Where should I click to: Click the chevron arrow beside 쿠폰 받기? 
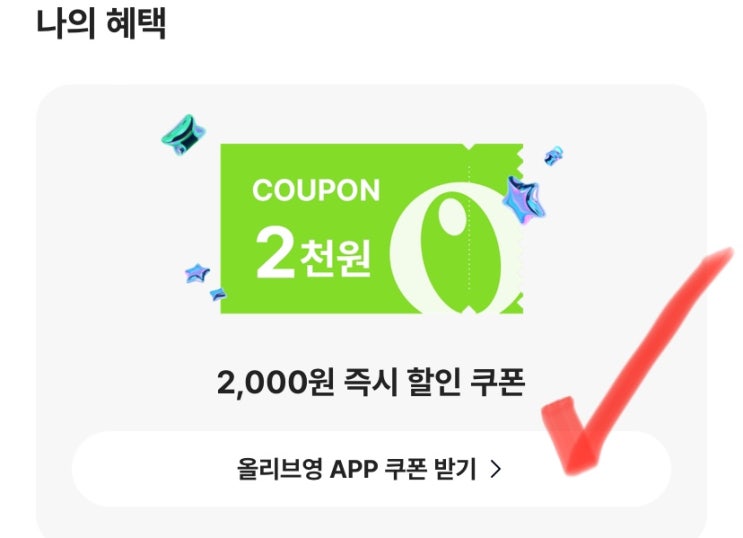496,469
